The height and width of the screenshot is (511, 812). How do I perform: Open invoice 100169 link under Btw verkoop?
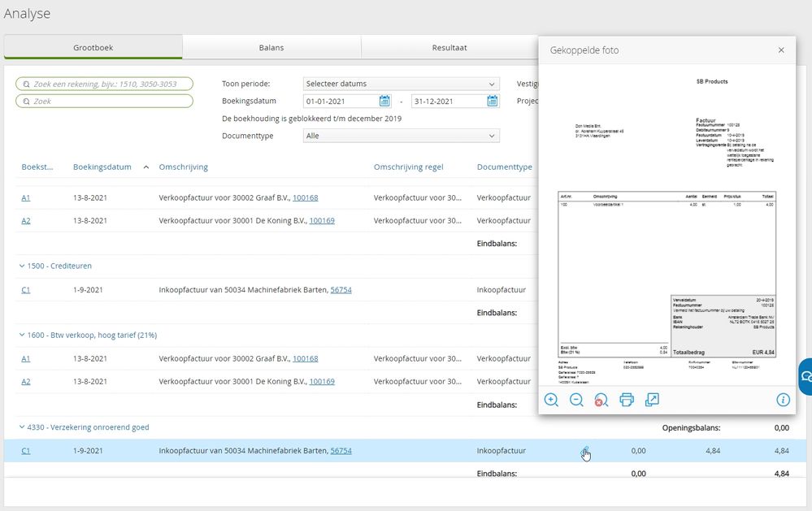tap(322, 382)
